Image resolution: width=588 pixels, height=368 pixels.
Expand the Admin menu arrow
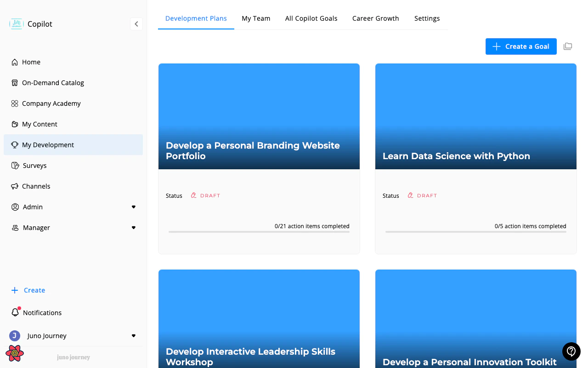click(x=134, y=207)
